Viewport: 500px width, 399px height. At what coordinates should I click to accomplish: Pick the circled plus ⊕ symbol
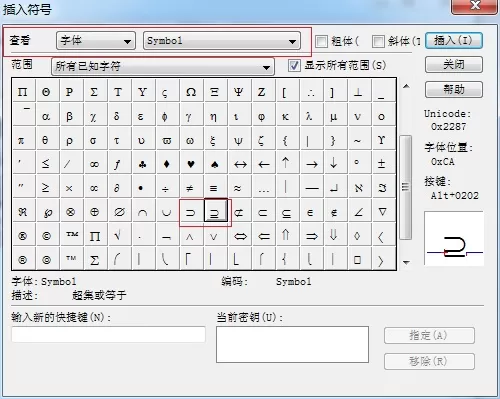coord(95,212)
